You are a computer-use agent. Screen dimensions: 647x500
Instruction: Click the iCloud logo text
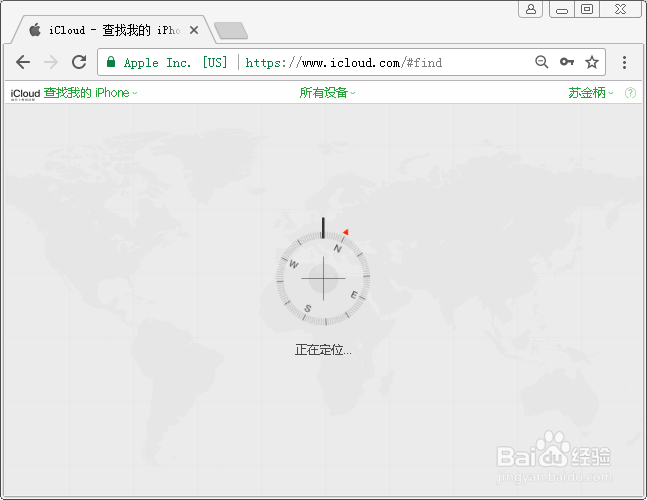click(x=25, y=94)
